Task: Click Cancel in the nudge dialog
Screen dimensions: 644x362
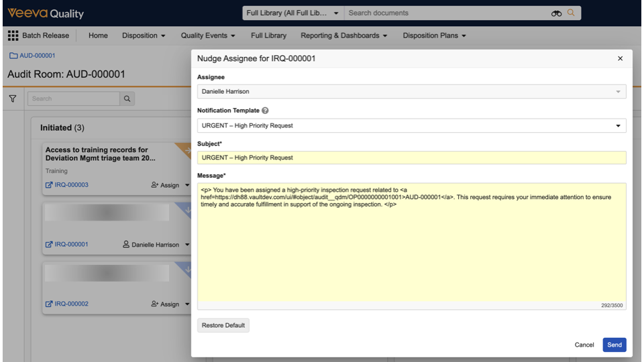Action: pos(584,345)
